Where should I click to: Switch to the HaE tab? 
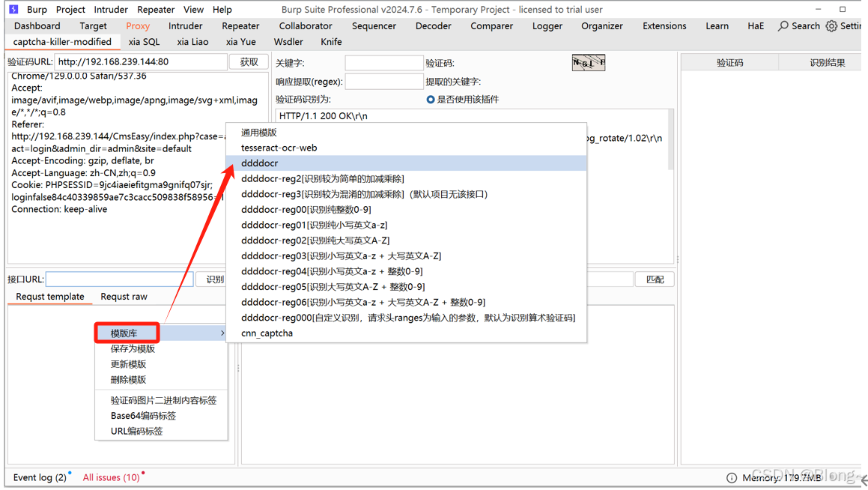pyautogui.click(x=756, y=26)
